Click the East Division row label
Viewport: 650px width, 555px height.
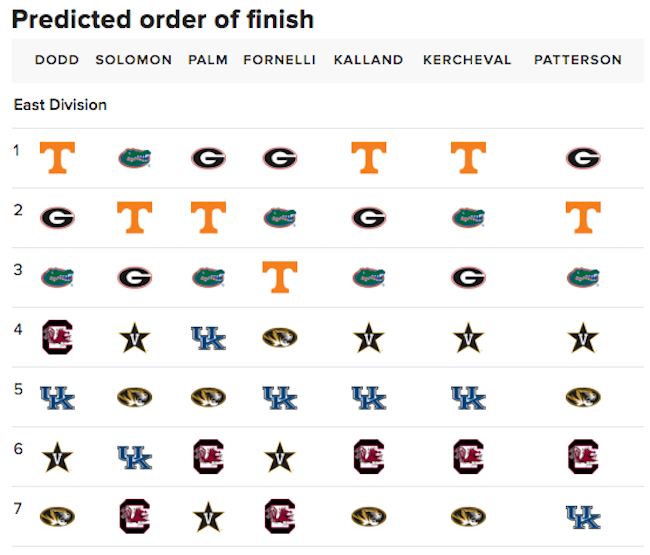pyautogui.click(x=61, y=105)
